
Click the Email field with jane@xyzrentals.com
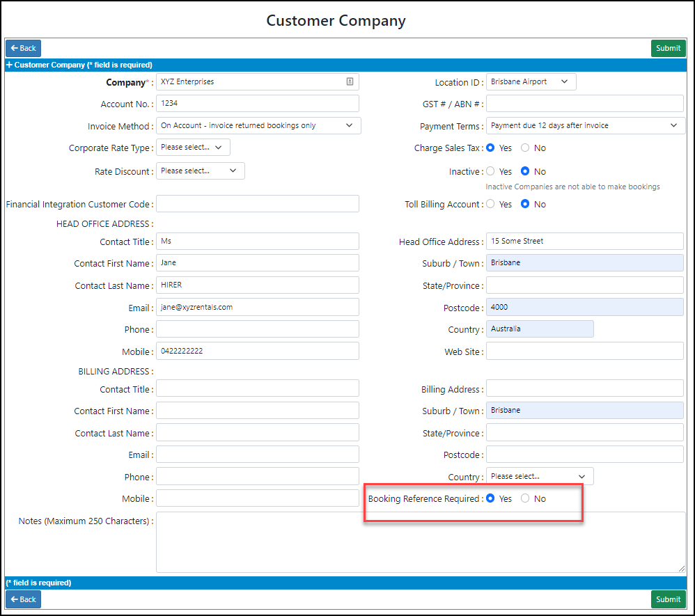pos(258,307)
